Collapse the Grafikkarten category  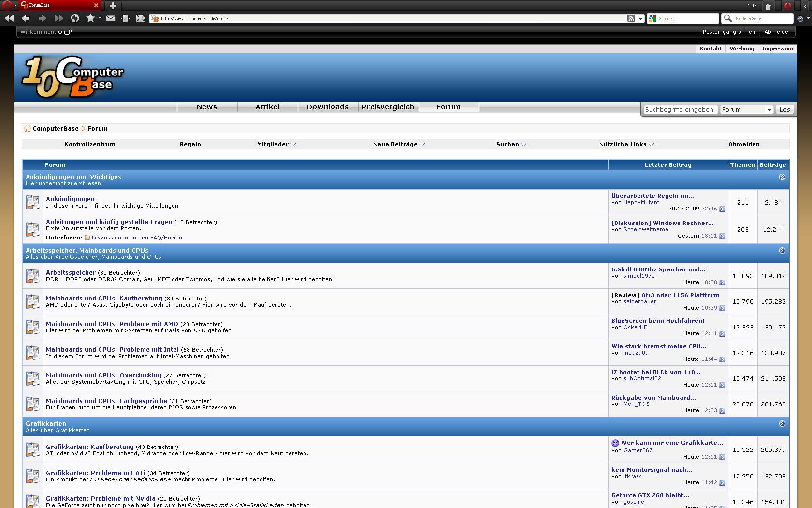click(x=782, y=424)
